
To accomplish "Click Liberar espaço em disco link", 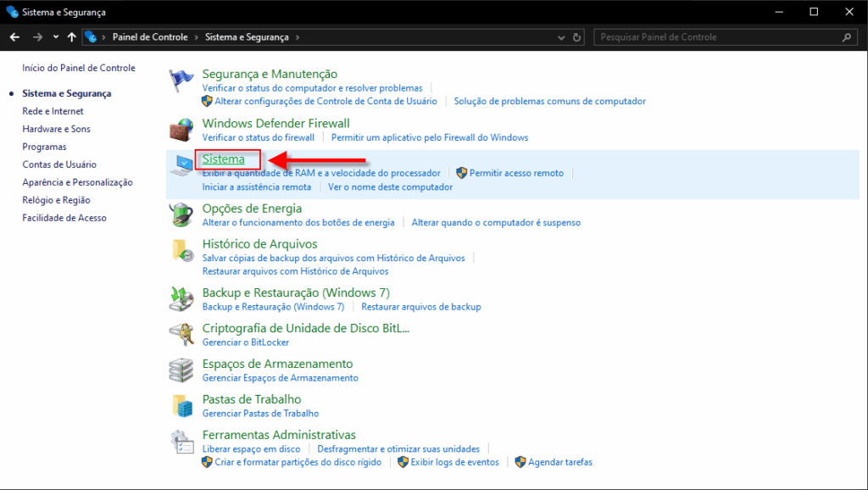I will click(x=251, y=448).
